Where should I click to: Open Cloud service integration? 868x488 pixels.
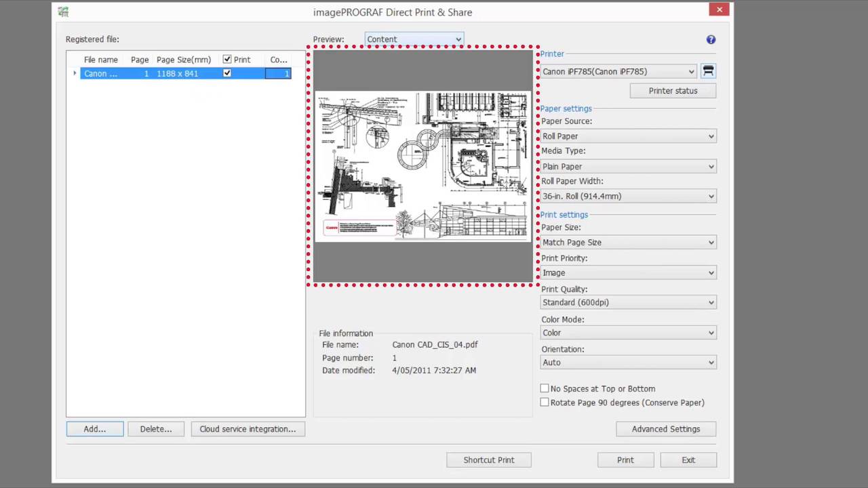click(248, 429)
